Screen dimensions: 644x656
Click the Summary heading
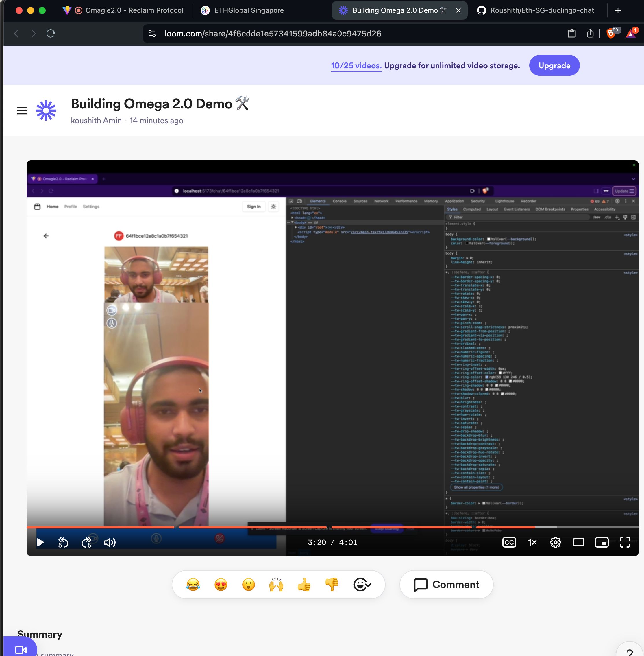[x=40, y=634]
